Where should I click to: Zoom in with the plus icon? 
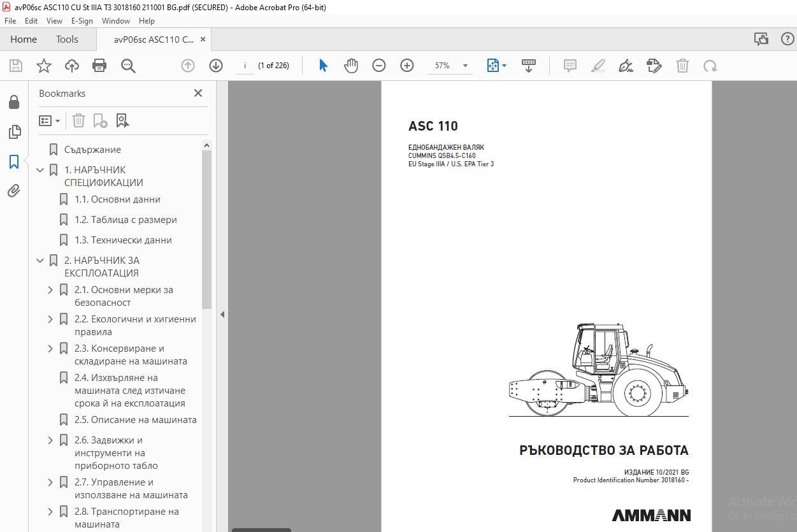pyautogui.click(x=407, y=66)
